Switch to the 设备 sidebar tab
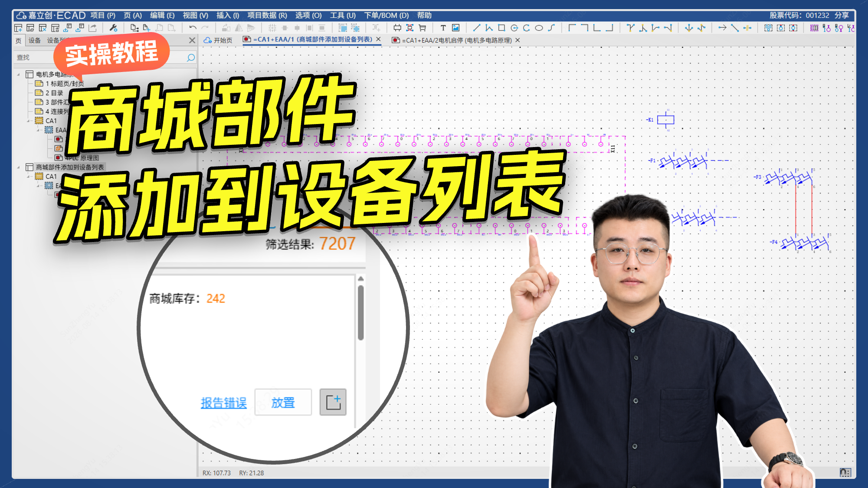The width and height of the screenshot is (868, 488). (35, 40)
